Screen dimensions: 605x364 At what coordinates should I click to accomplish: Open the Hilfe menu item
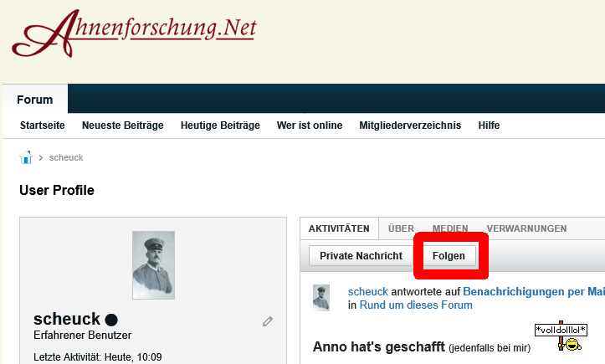[489, 125]
